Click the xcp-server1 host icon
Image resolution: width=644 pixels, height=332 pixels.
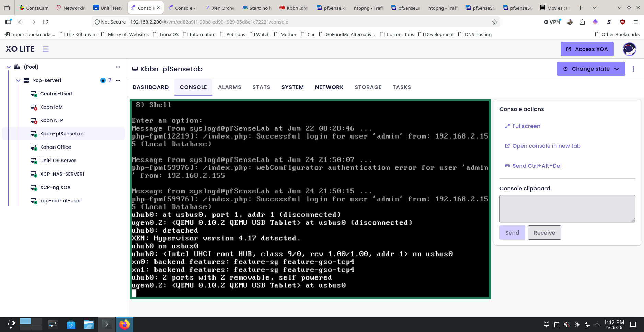[x=26, y=80]
